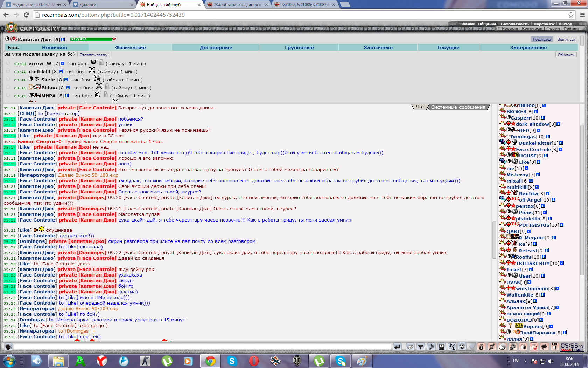Open the Физические fights tab

point(131,47)
